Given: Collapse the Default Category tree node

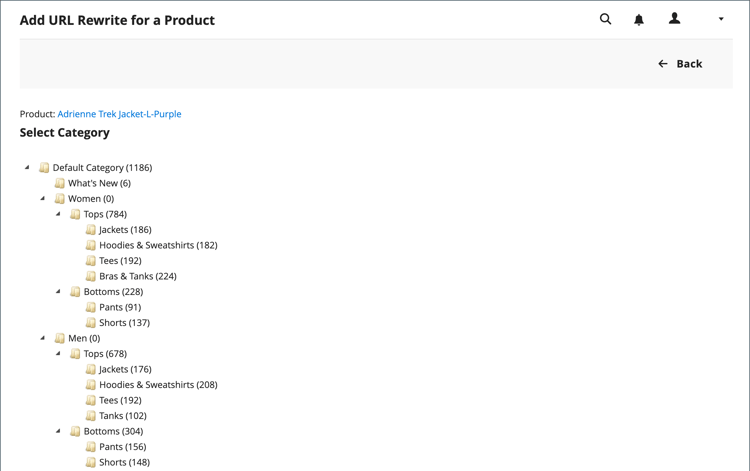Looking at the screenshot, I should [x=28, y=168].
